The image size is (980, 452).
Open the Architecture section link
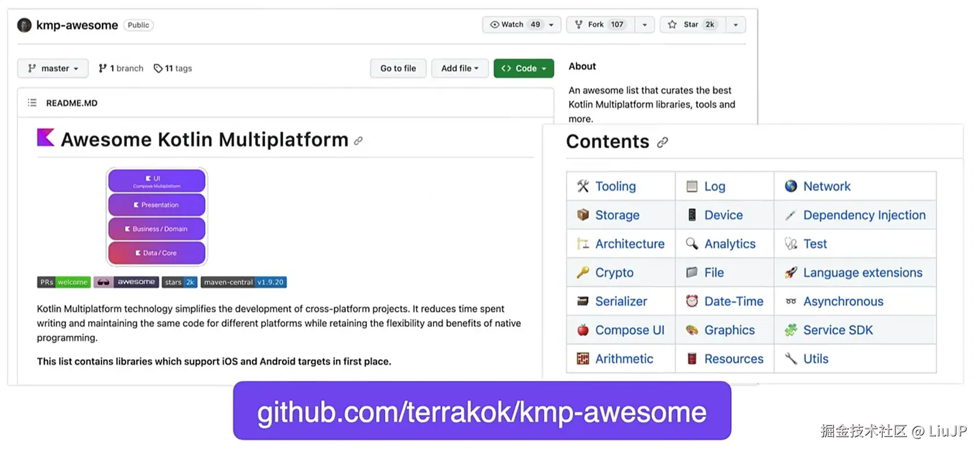630,244
